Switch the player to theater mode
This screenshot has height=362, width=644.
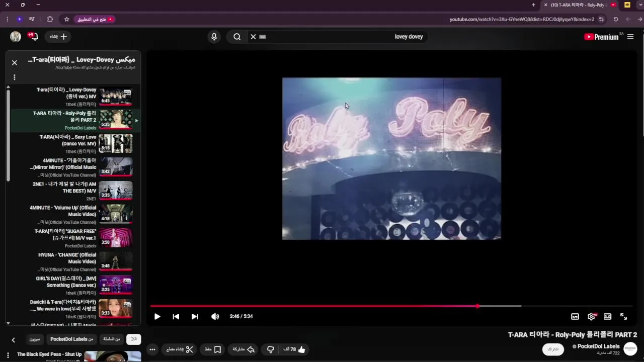tap(607, 316)
